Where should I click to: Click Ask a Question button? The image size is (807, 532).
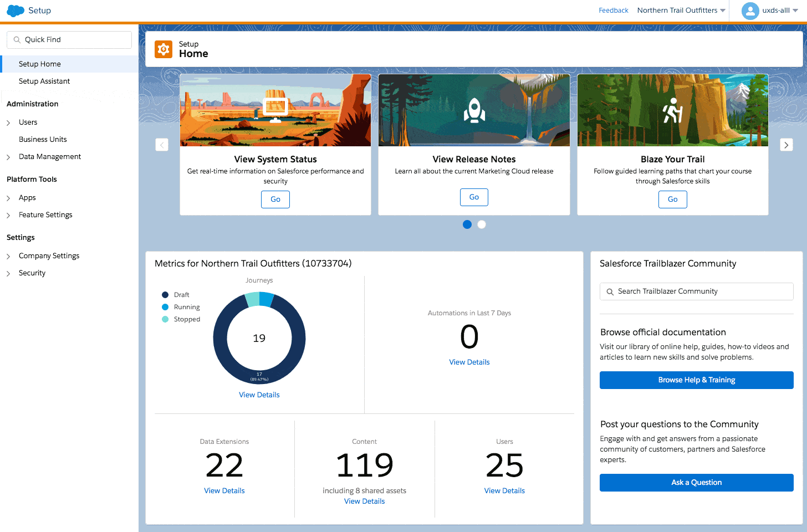click(x=697, y=483)
